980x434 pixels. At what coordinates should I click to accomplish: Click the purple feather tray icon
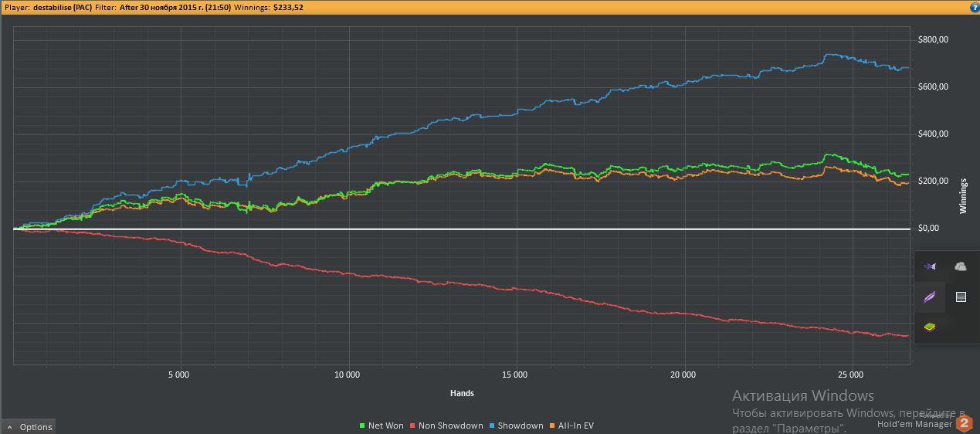click(x=930, y=297)
